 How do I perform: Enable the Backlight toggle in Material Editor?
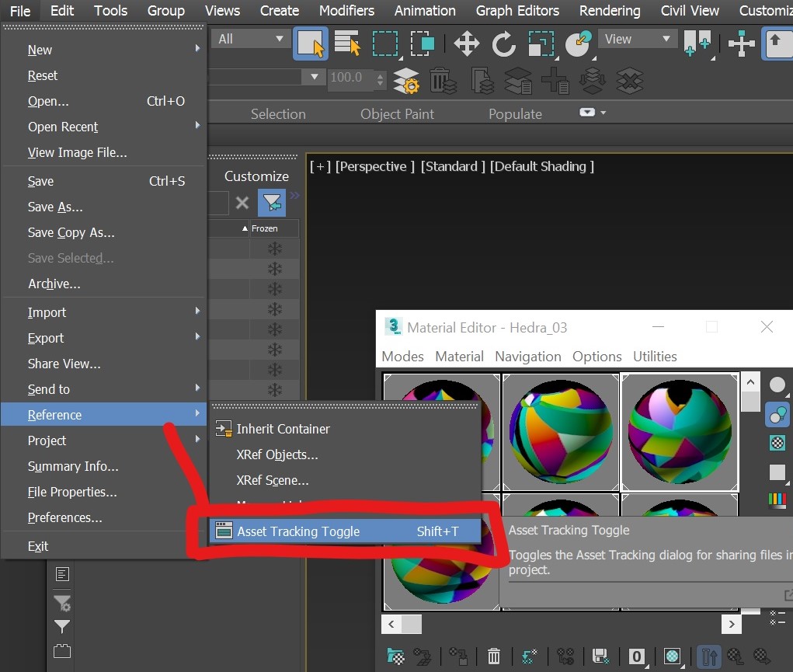tap(777, 414)
